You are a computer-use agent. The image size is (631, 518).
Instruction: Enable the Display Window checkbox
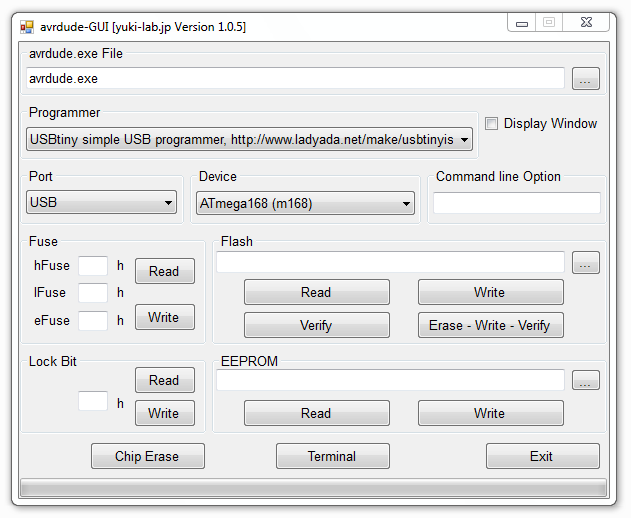[x=491, y=123]
